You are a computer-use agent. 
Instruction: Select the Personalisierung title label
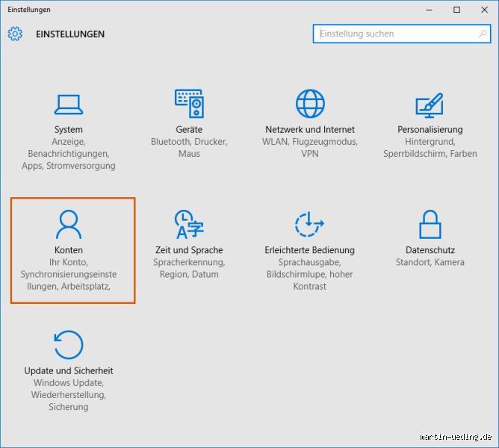tap(430, 129)
